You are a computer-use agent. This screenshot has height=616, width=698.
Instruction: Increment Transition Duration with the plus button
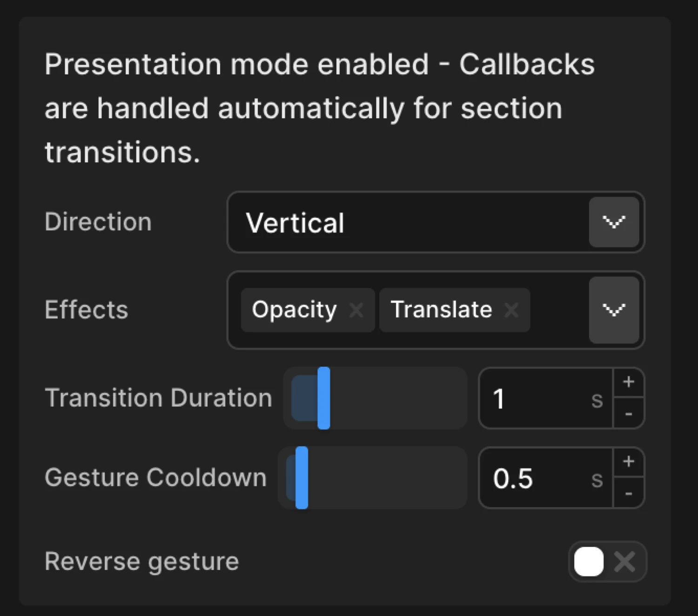629,382
